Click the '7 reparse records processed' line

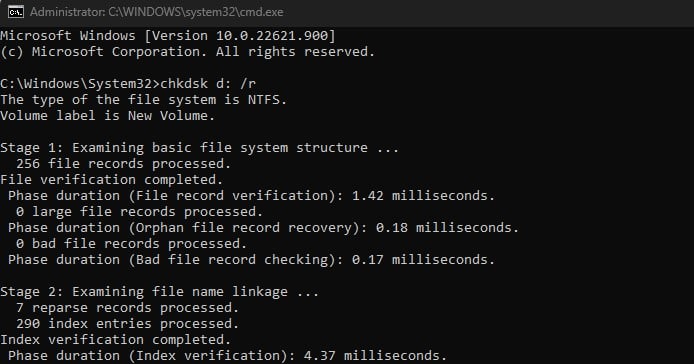127,307
